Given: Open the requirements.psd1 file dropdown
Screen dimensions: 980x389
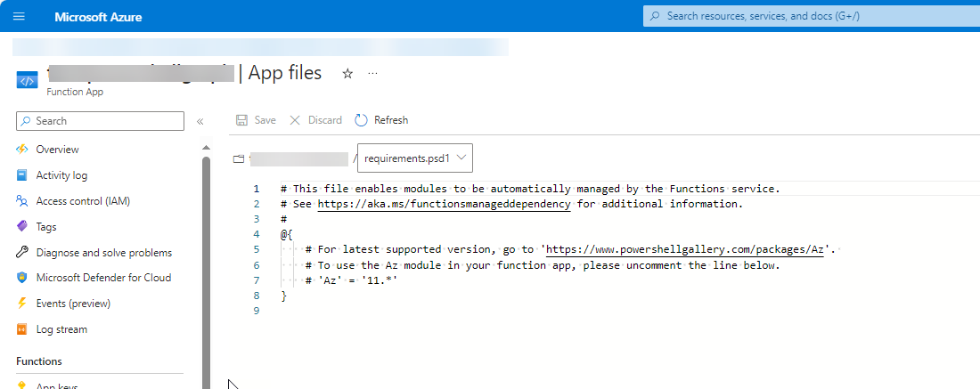Looking at the screenshot, I should pyautogui.click(x=415, y=158).
